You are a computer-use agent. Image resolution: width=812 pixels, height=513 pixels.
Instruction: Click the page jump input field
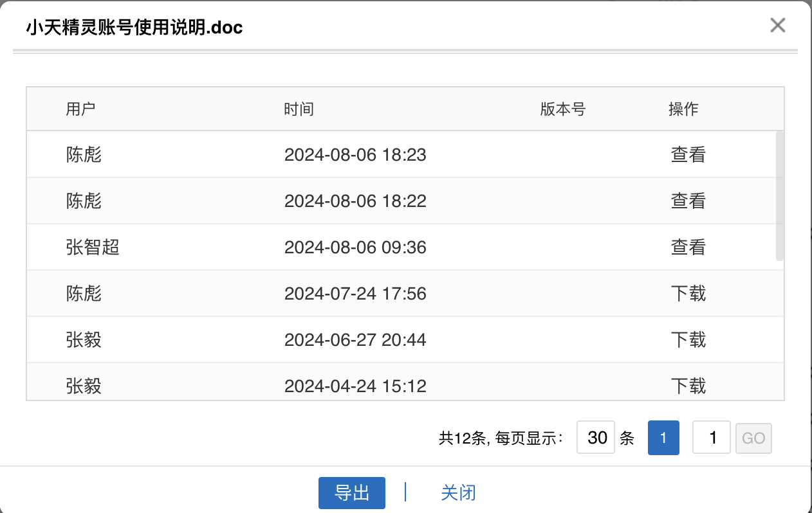711,438
